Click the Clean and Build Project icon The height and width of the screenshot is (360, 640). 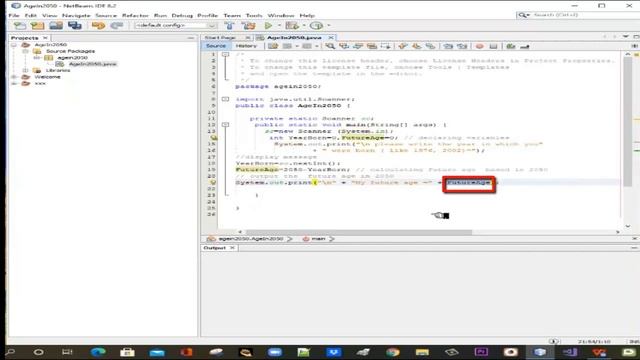248,26
